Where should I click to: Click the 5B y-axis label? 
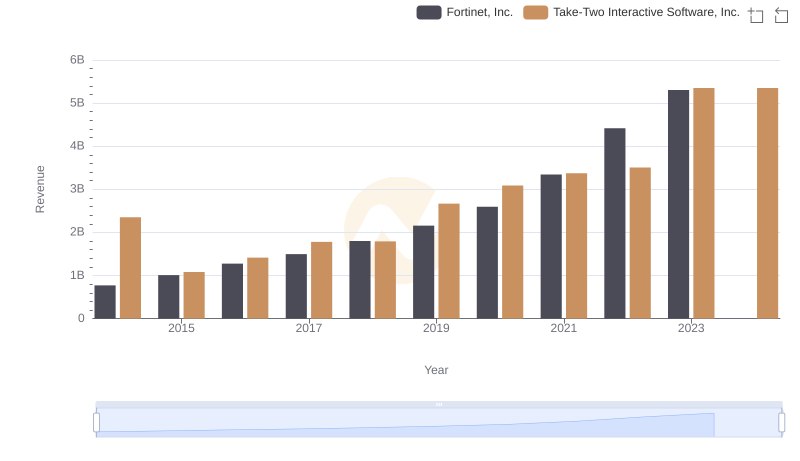coord(77,103)
